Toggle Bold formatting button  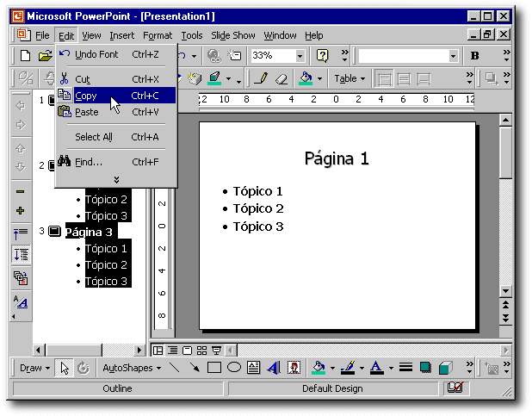(x=474, y=56)
